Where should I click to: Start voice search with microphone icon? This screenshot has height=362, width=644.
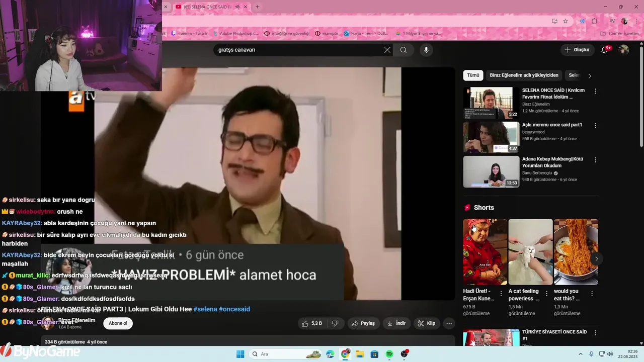point(426,50)
